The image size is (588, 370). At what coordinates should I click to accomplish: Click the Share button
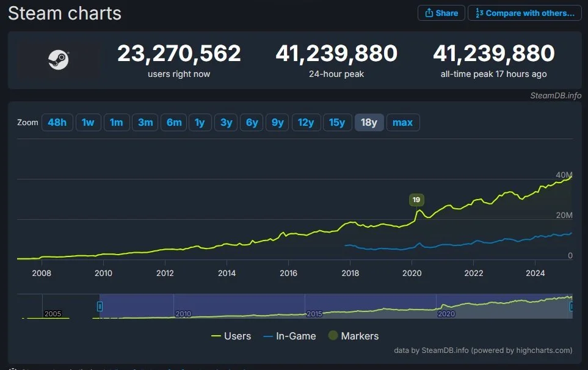click(x=441, y=13)
